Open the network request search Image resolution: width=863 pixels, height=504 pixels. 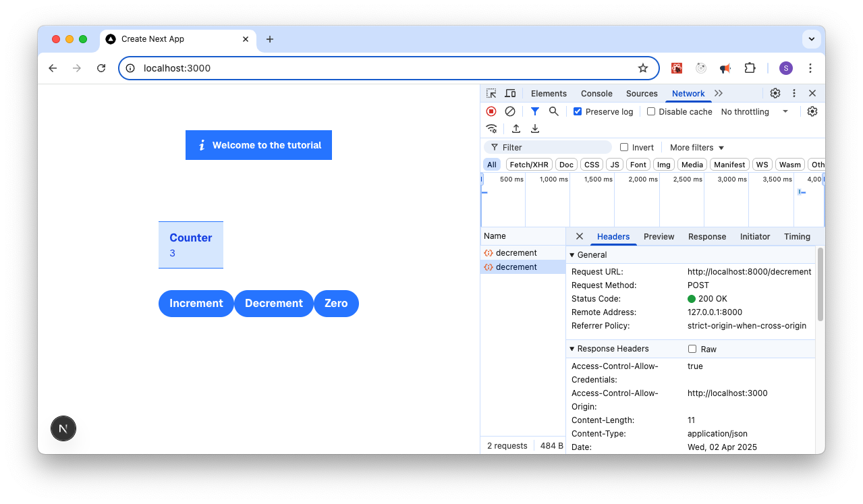click(x=553, y=111)
